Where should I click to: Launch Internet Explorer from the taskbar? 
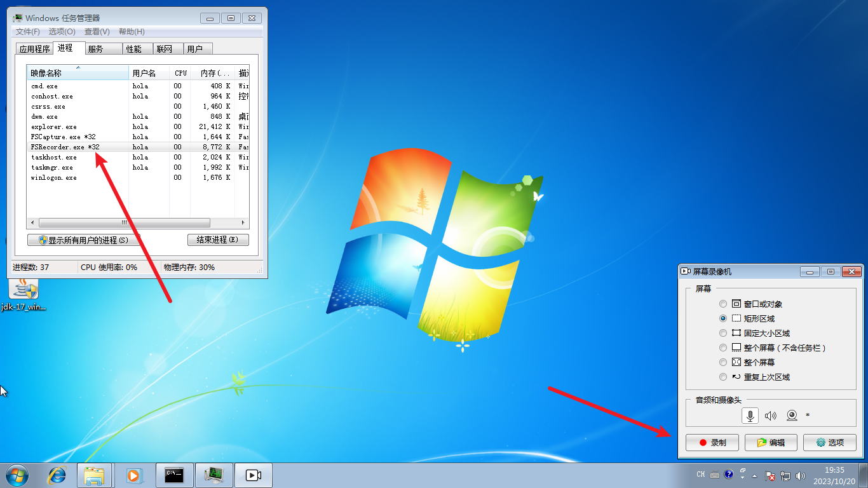(x=57, y=475)
